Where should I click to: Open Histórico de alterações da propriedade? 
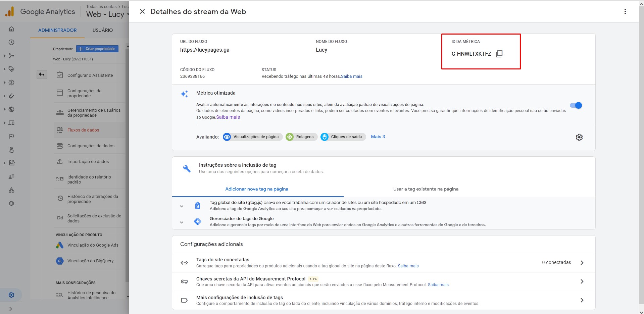pos(89,199)
